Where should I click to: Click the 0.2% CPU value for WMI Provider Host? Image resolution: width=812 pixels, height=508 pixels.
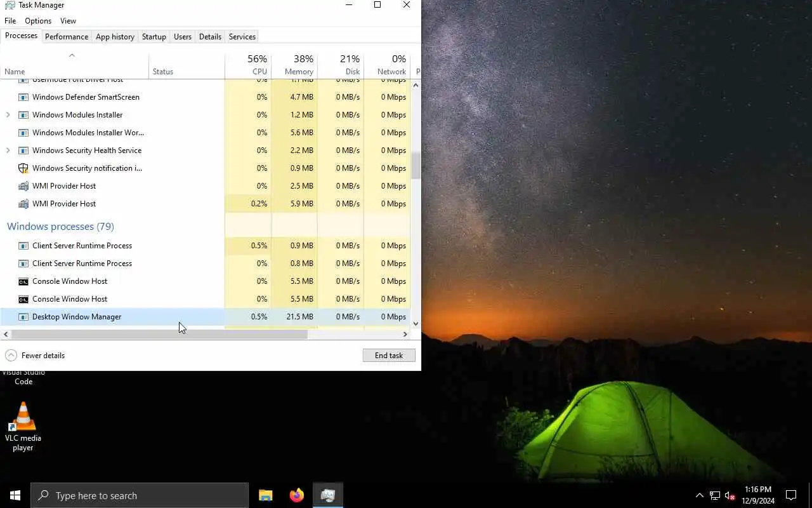tap(259, 204)
